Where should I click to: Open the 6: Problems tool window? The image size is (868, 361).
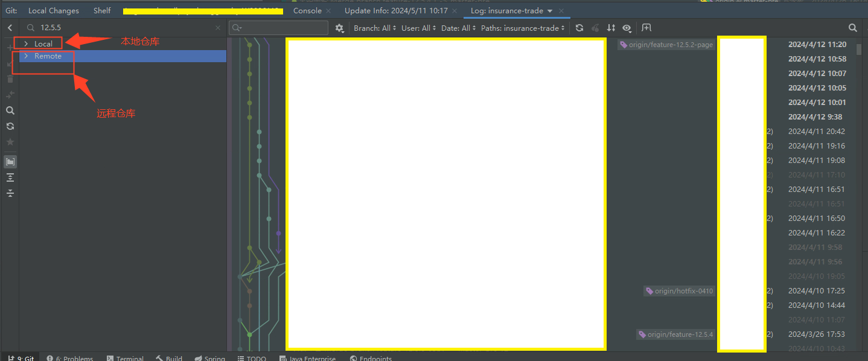70,358
